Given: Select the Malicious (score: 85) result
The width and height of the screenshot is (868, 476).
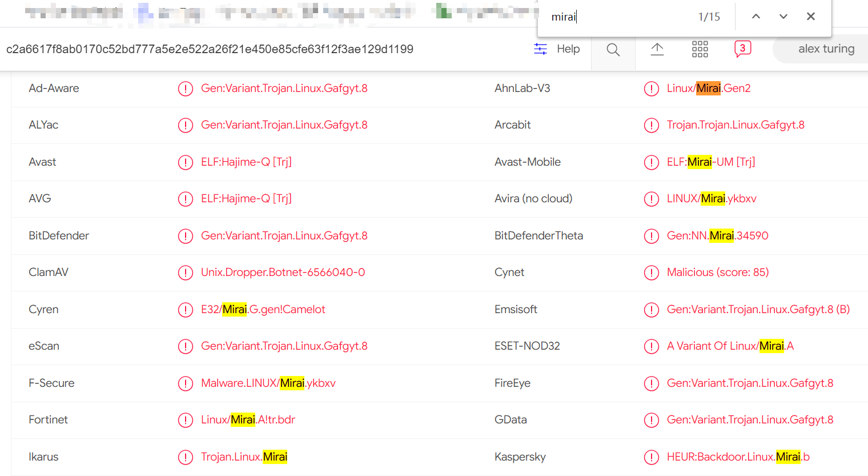Looking at the screenshot, I should coord(718,273).
